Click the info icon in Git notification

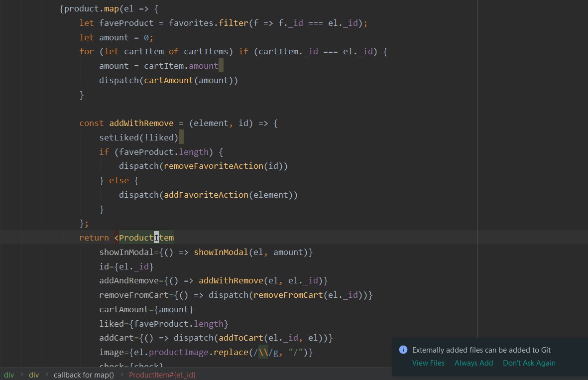[403, 350]
